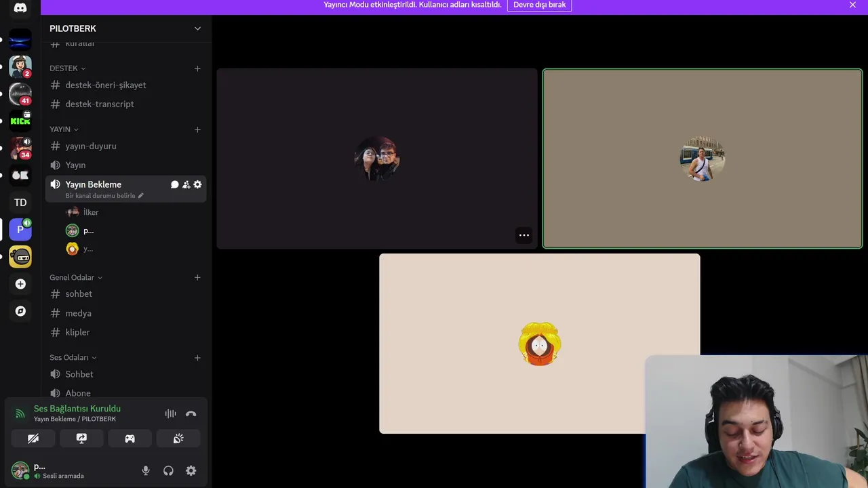868x488 pixels.
Task: Add a server with plus icon
Action: click(x=20, y=284)
